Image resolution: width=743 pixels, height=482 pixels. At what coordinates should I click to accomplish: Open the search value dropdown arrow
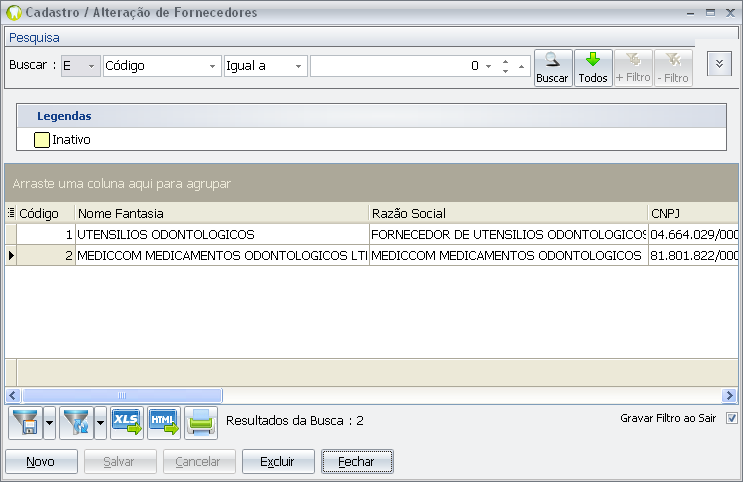click(x=488, y=66)
